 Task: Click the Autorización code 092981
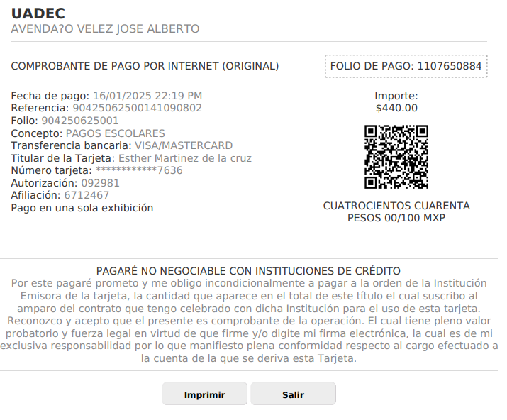pyautogui.click(x=100, y=183)
